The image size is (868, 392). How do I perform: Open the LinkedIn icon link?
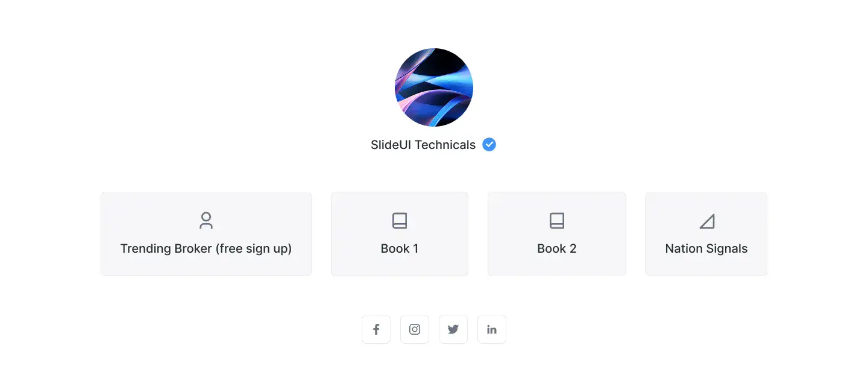[492, 329]
